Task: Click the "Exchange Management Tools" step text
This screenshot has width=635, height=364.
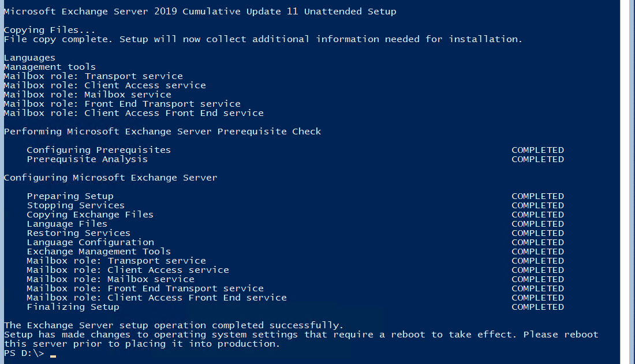Action: tap(99, 252)
